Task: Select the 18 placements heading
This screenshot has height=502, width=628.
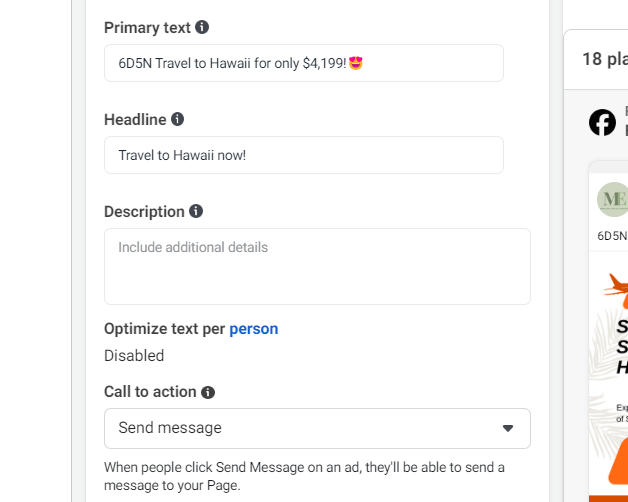Action: pyautogui.click(x=604, y=59)
